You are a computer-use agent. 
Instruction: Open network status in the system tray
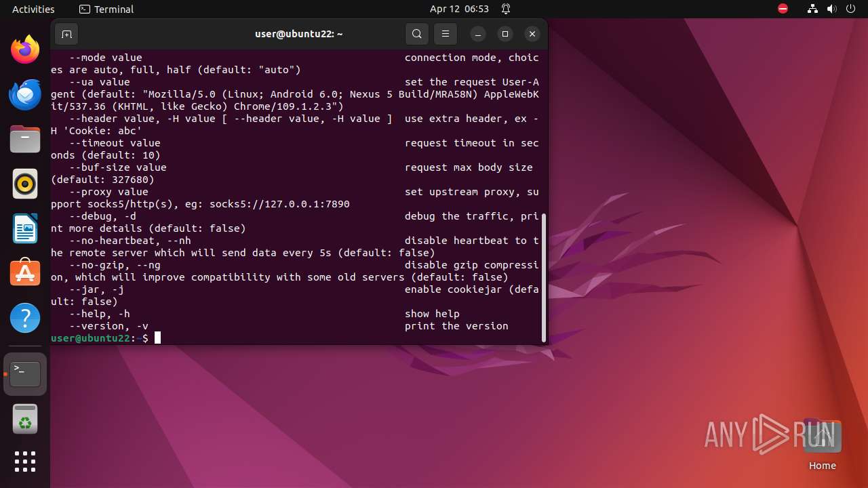pyautogui.click(x=813, y=9)
